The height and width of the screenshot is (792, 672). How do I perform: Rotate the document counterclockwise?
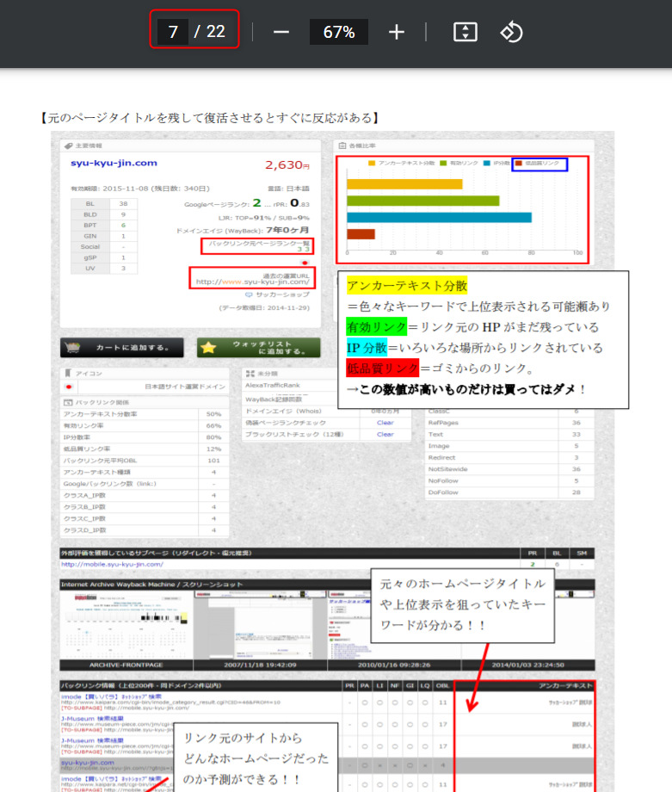511,33
